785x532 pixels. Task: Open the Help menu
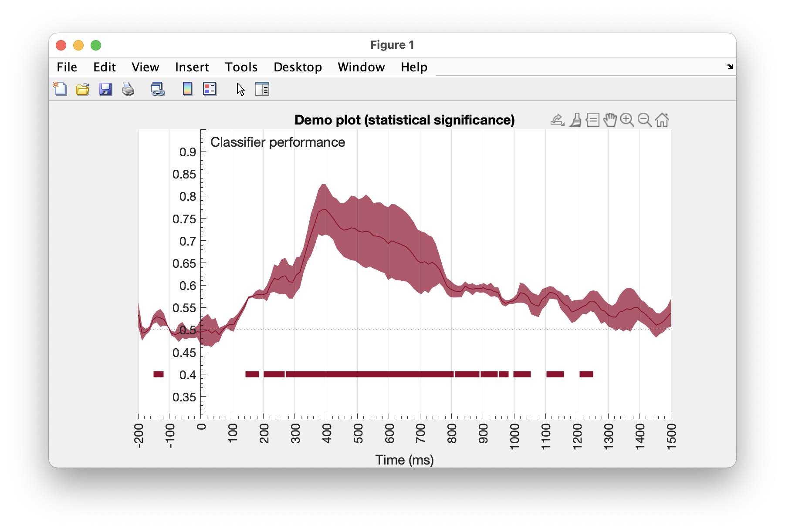pos(414,67)
